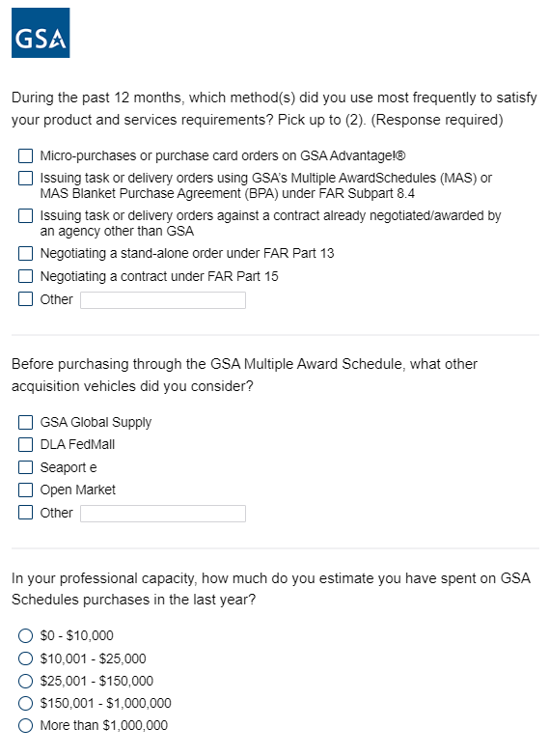Viewport: 549px width, 756px height.
Task: Tick Negotiating stand-alone order under FAR Part 13
Action: (x=25, y=253)
